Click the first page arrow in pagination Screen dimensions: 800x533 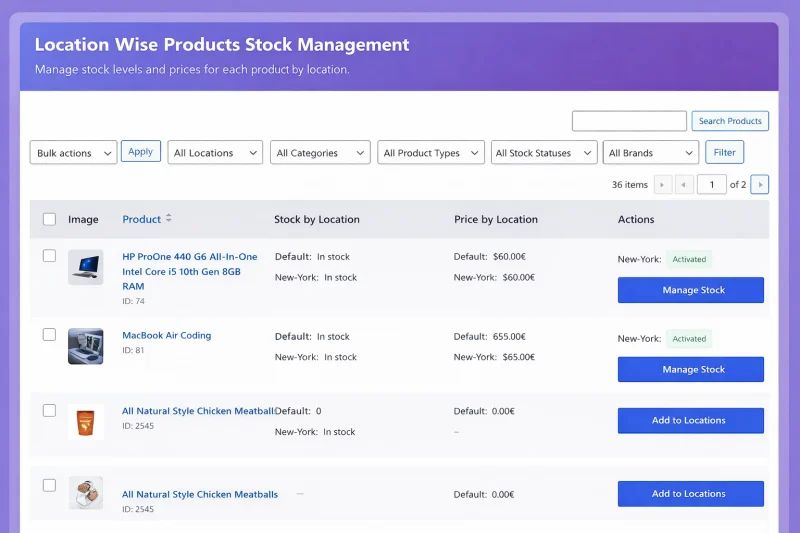coord(662,185)
